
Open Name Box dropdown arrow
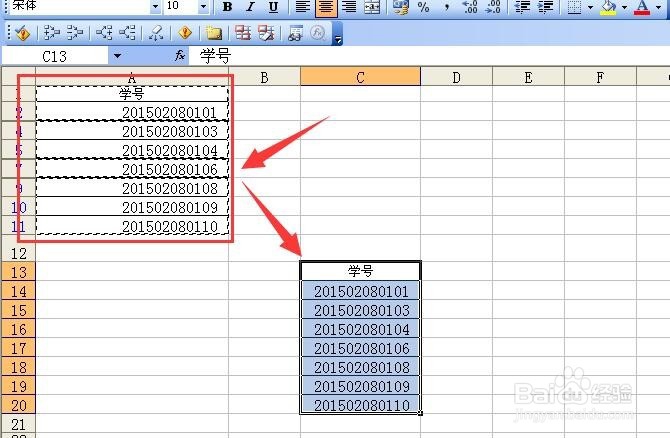pos(117,56)
